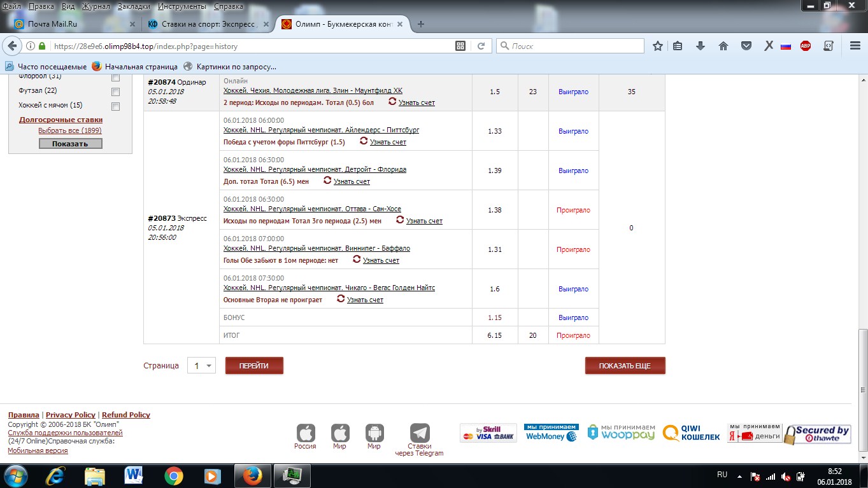The height and width of the screenshot is (488, 868).
Task: Open the Android app icon labeled Мир
Action: [374, 433]
